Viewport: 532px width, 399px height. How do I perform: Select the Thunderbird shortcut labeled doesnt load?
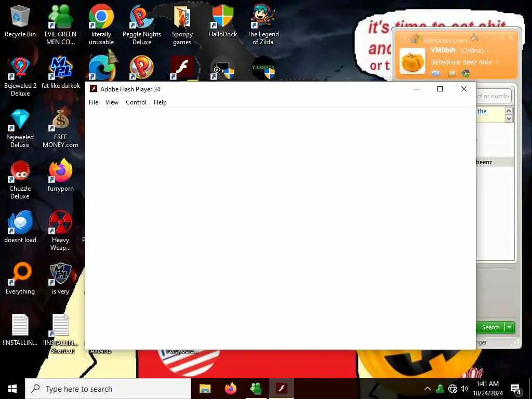20,227
